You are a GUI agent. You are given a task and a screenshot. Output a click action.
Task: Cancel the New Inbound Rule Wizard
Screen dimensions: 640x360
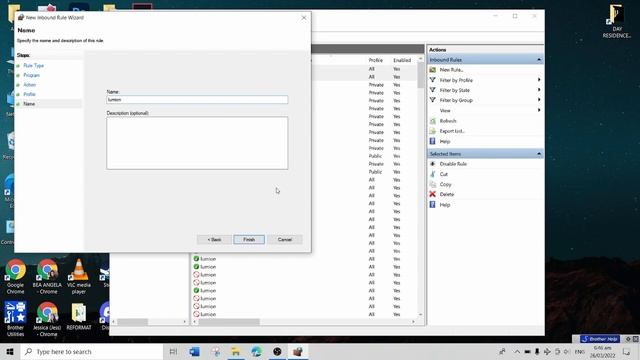coord(284,240)
